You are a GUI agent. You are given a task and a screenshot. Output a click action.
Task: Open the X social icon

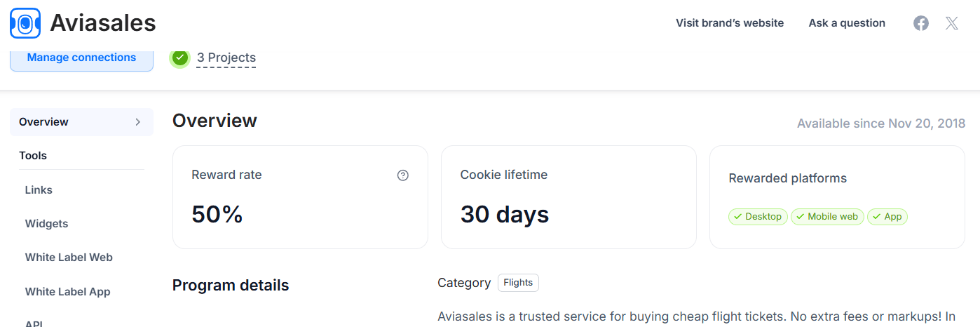coord(951,23)
